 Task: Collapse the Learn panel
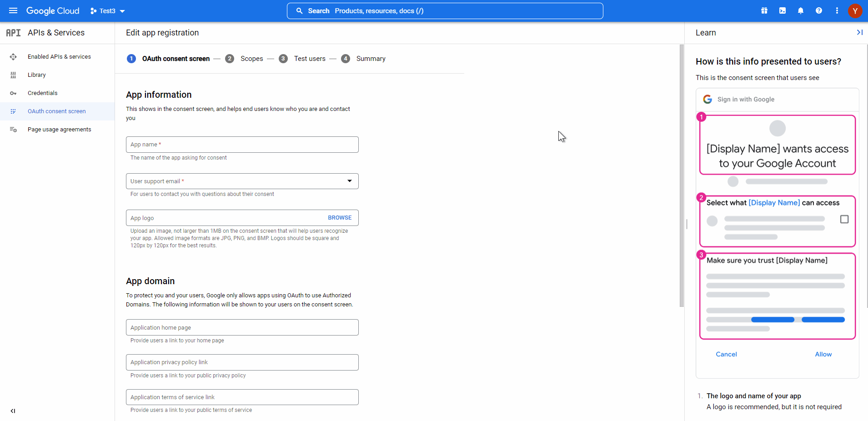click(859, 32)
